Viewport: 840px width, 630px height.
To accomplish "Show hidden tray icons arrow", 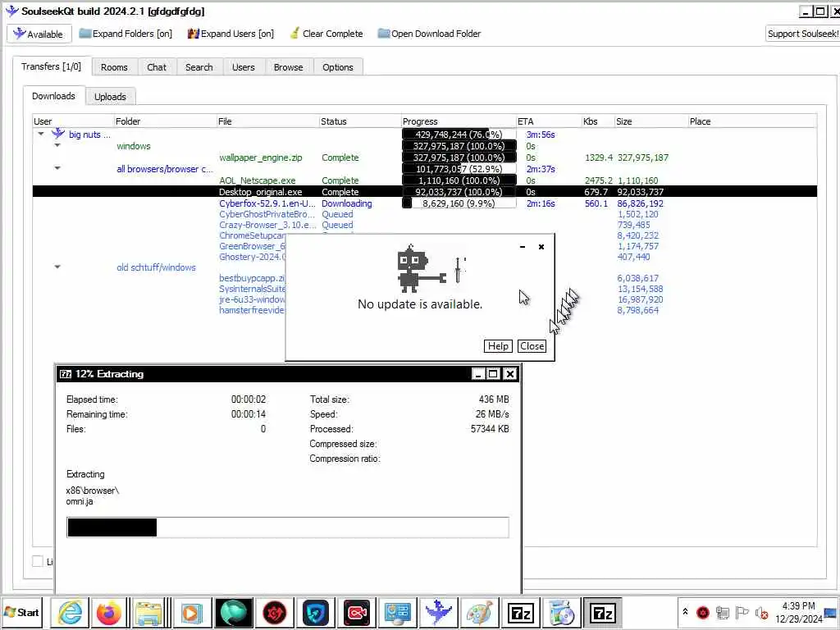I will pos(685,611).
